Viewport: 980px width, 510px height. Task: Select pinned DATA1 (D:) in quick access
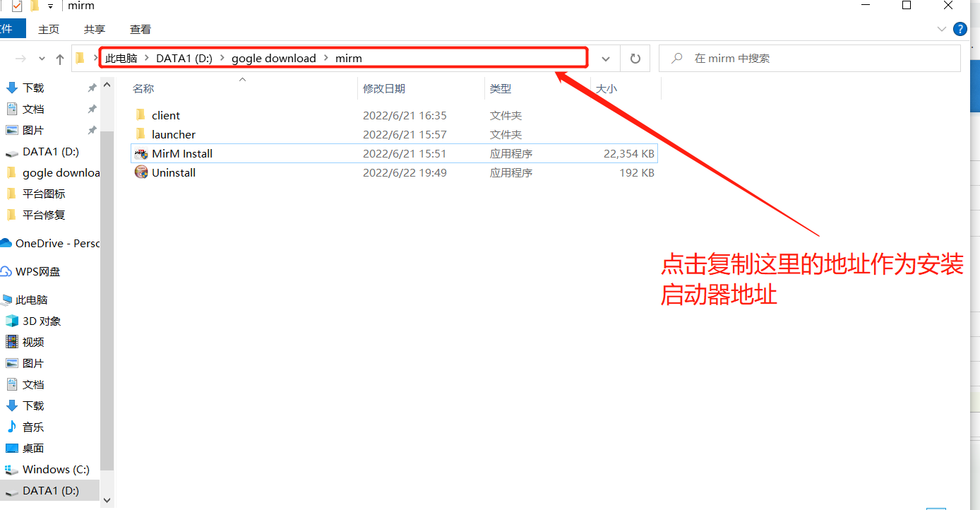pyautogui.click(x=50, y=151)
